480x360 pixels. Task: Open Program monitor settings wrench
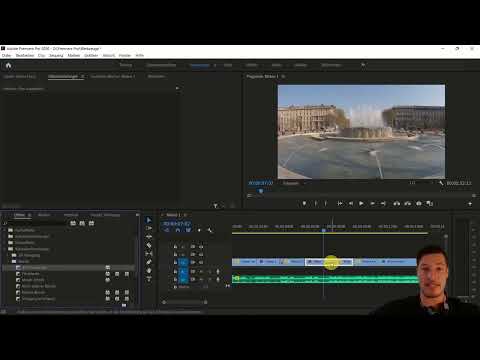pyautogui.click(x=441, y=183)
